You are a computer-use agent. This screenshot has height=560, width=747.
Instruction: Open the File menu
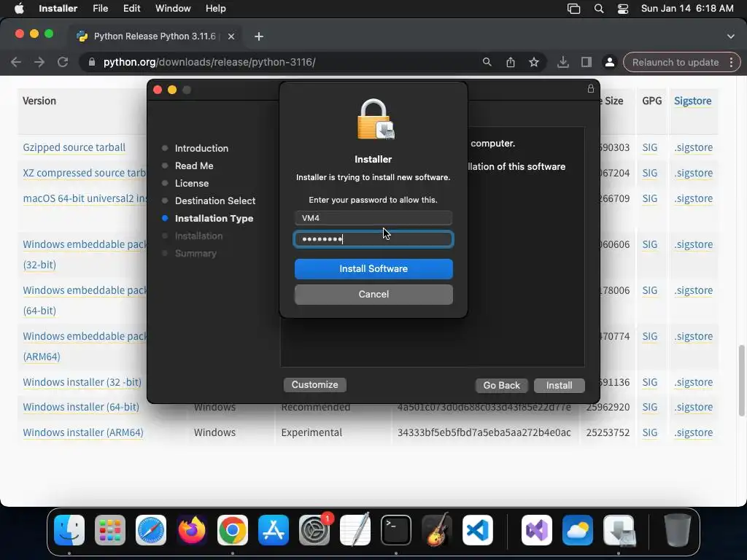[100, 9]
